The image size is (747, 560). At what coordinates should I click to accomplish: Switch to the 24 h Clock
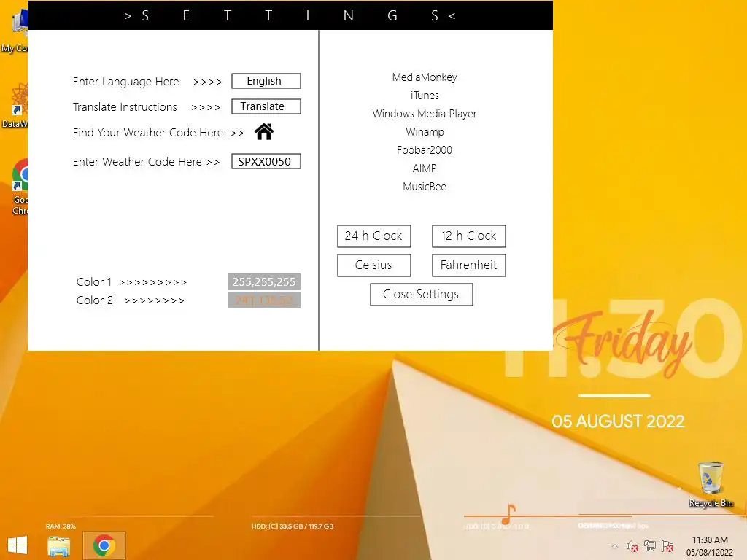[374, 236]
